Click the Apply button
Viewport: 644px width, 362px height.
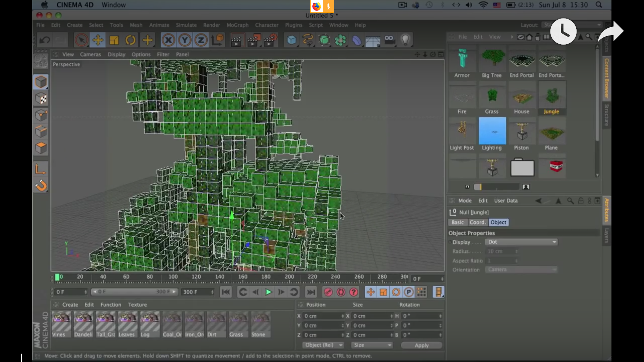[422, 345]
